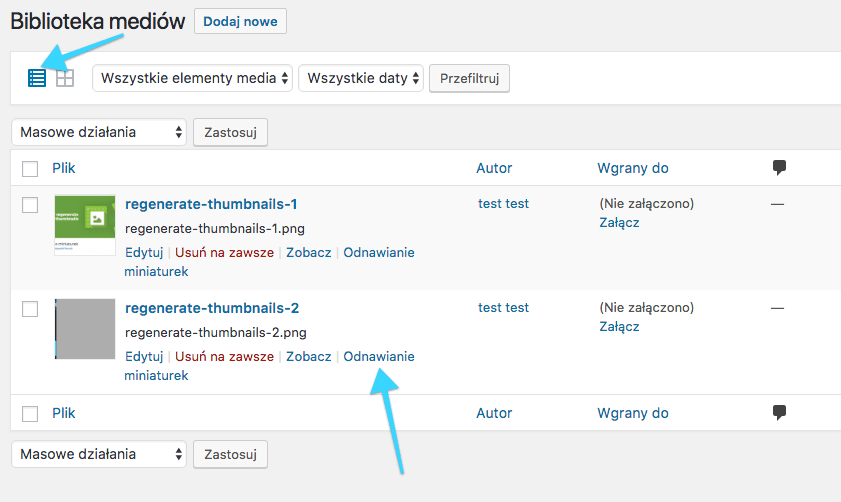Click green thumbnail of regenerate-thumbnails-1
Viewport: 841px width, 502px height.
pyautogui.click(x=85, y=225)
